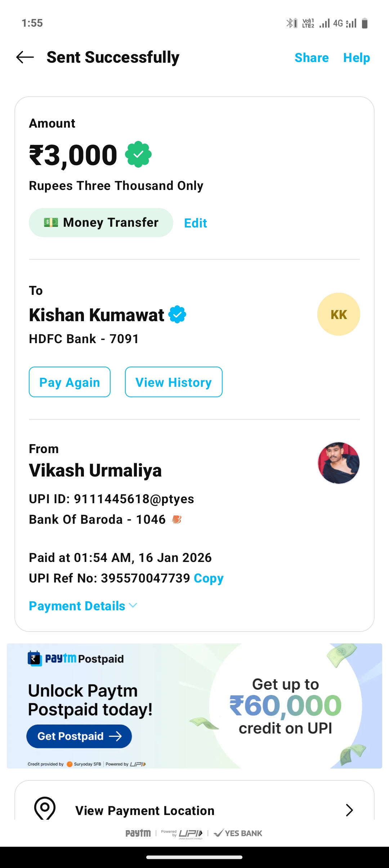Tap the Bank of Baroda logo icon
This screenshot has height=868, width=389.
(x=176, y=519)
